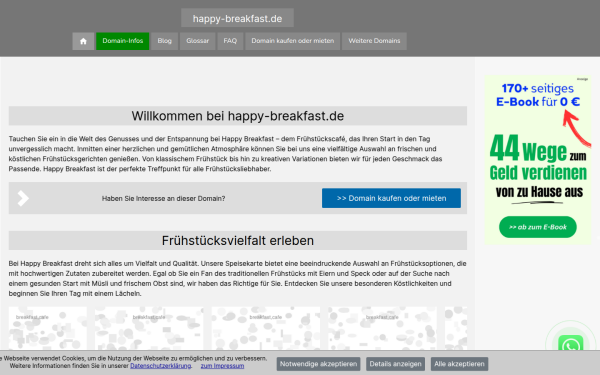Image resolution: width=600 pixels, height=375 pixels.
Task: Select the white chevron arrow beside domain question
Action: [23, 198]
